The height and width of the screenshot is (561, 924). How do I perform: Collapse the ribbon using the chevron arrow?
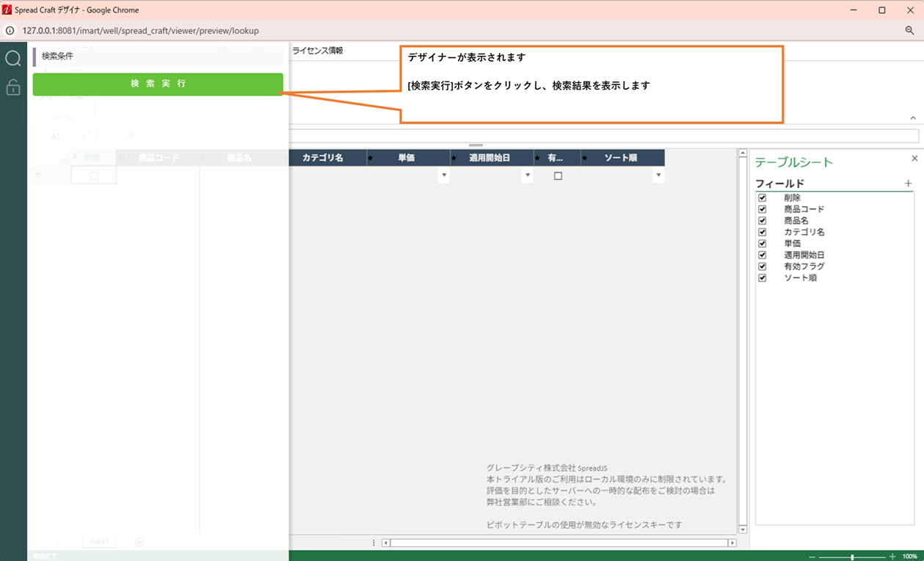(x=913, y=118)
